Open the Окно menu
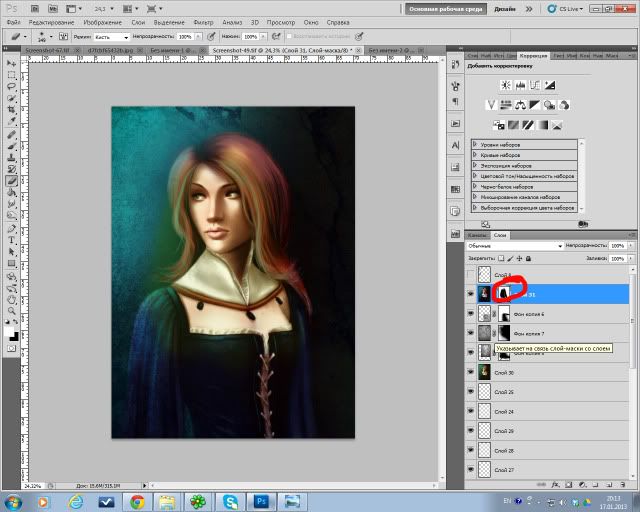 tap(311, 22)
